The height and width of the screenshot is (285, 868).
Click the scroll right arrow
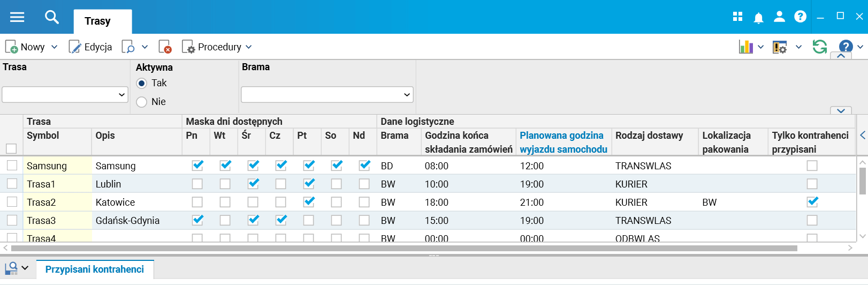(850, 248)
